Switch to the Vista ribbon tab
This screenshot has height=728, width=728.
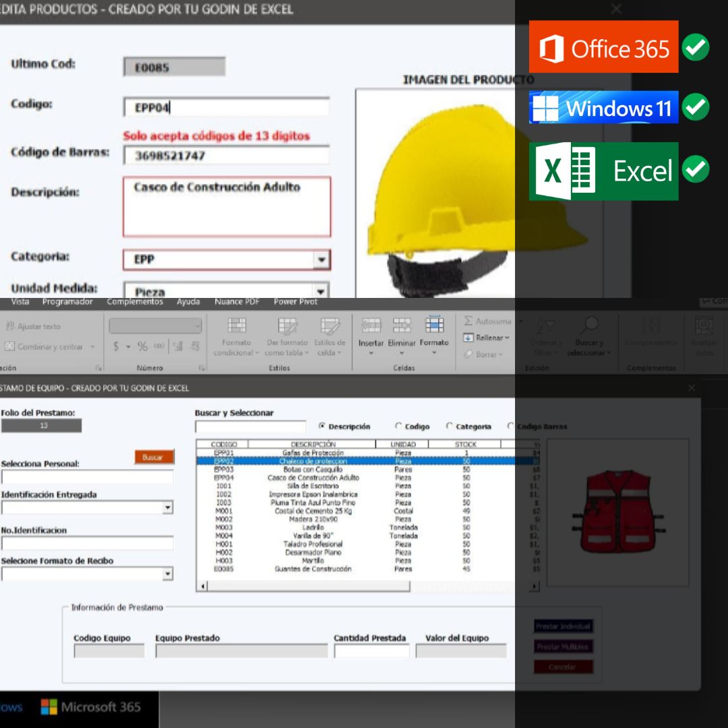pos(20,302)
